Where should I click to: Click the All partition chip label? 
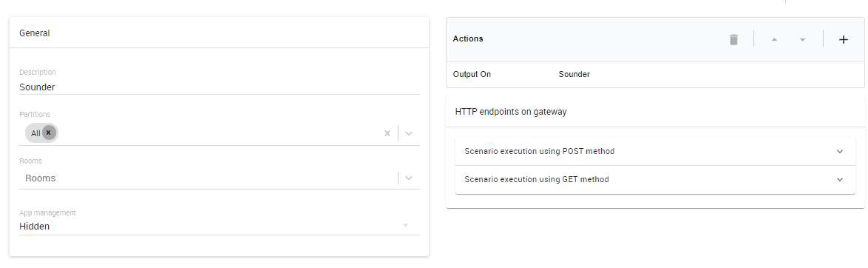point(35,133)
